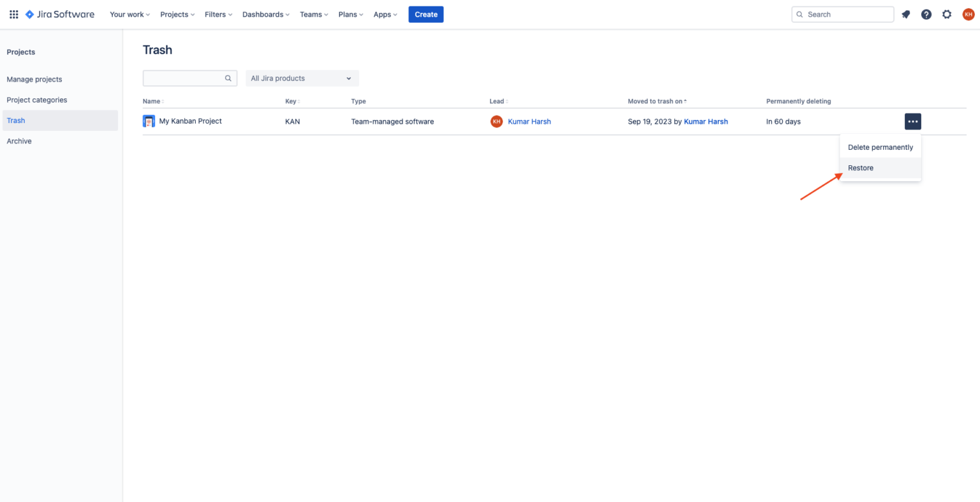Choose Delete permanently from the menu

pyautogui.click(x=880, y=147)
